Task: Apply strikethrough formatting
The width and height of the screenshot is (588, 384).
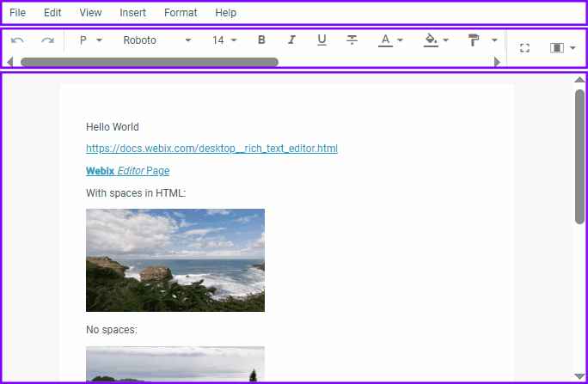Action: click(x=352, y=40)
